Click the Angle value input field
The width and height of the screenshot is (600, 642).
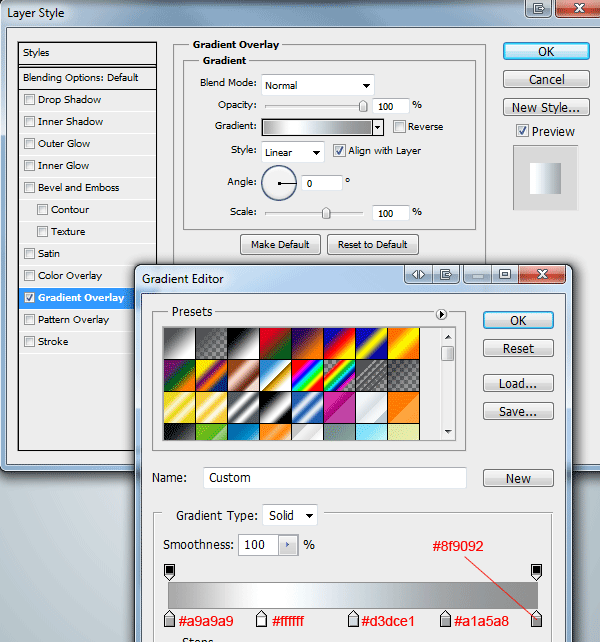pyautogui.click(x=322, y=183)
